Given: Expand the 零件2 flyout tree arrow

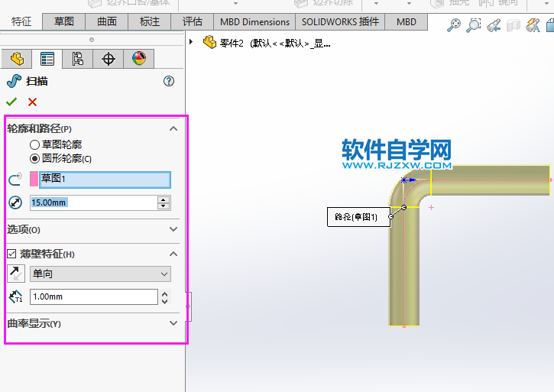Looking at the screenshot, I should [191, 42].
